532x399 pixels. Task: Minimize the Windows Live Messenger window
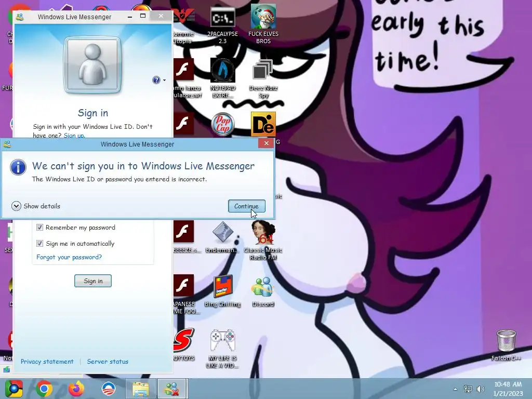click(129, 16)
